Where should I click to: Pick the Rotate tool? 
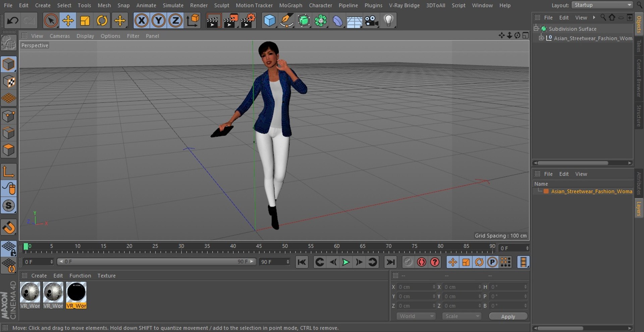point(102,21)
